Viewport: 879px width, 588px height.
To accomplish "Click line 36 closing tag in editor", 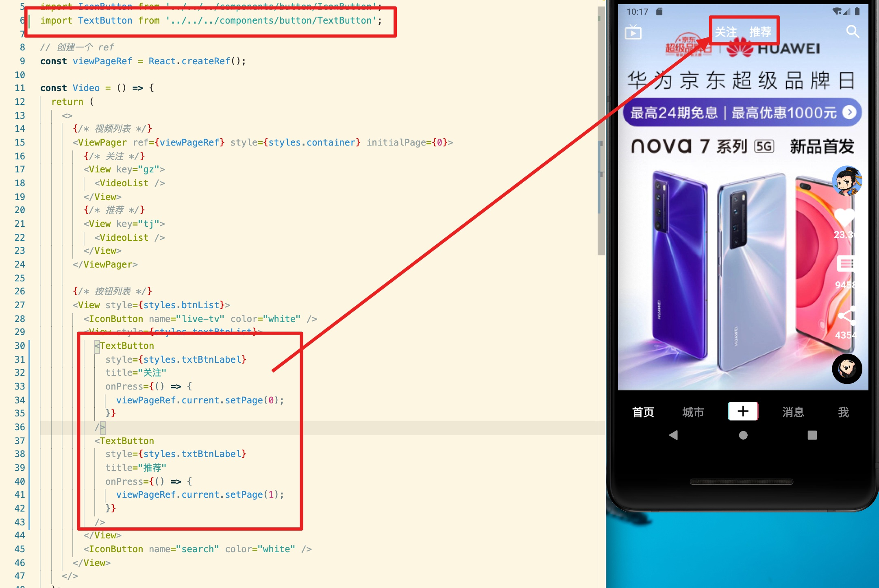I will click(x=100, y=427).
